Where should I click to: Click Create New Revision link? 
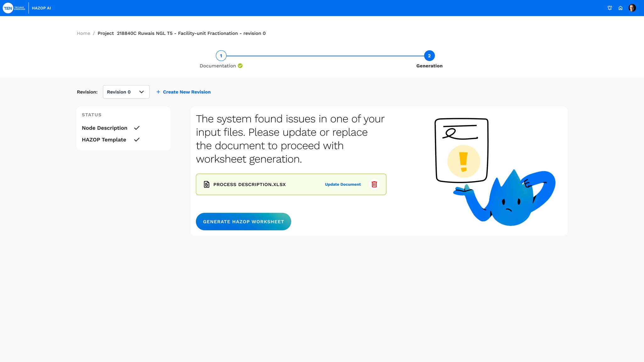pos(186,92)
